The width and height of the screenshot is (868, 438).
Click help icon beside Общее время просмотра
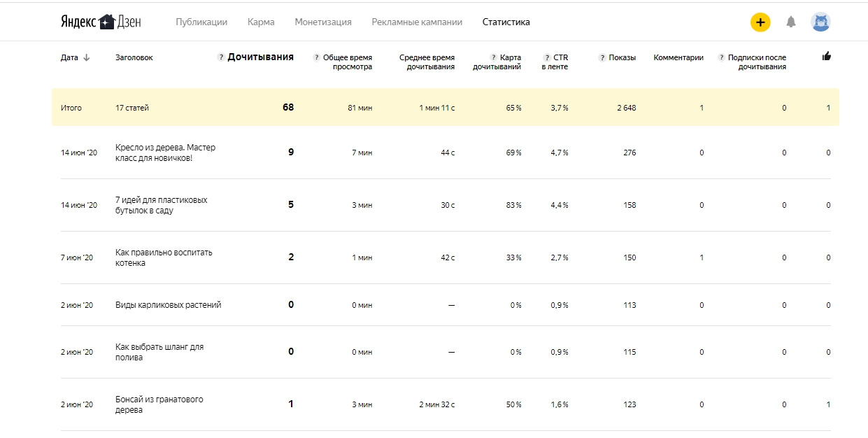point(317,58)
